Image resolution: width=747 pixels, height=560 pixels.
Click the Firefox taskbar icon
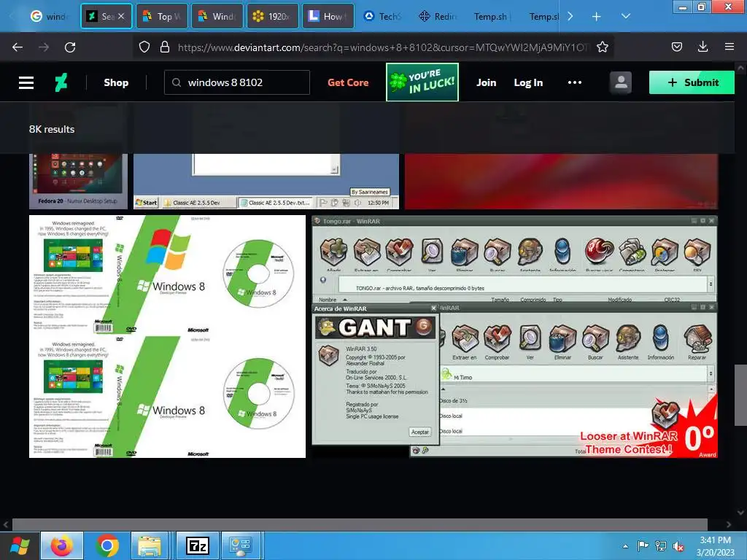[x=62, y=545]
